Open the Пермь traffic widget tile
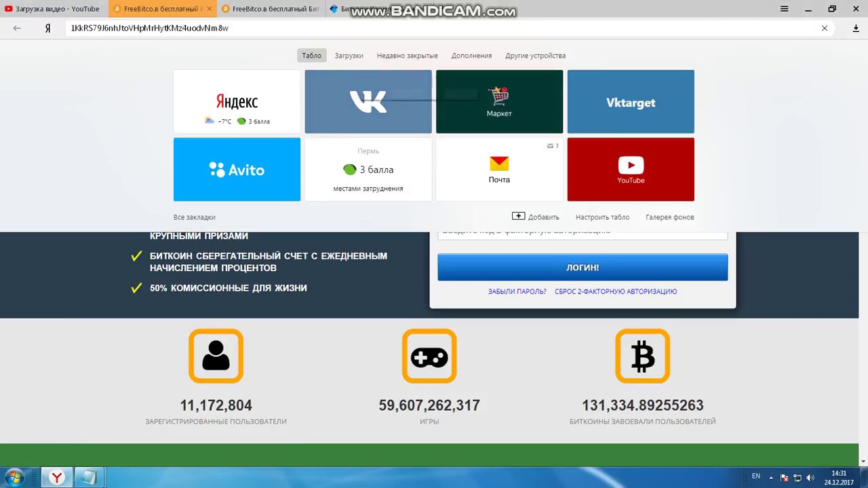This screenshot has width=868, height=488. click(x=368, y=169)
